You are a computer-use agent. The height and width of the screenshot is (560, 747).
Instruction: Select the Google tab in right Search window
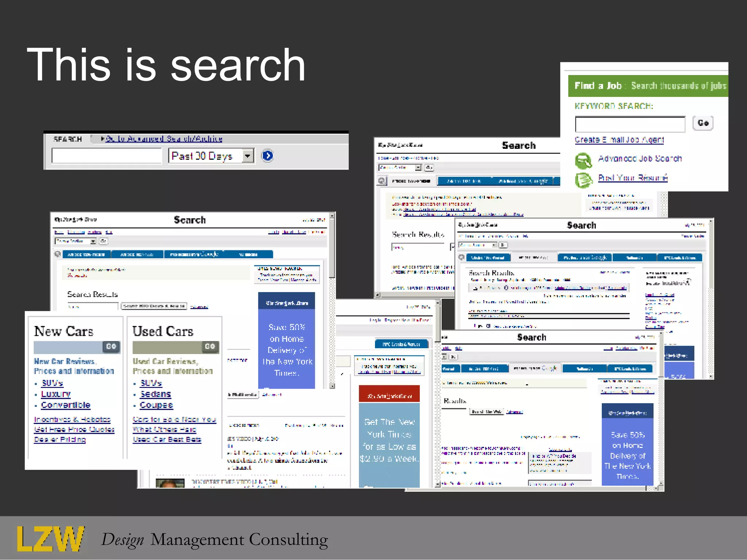[585, 258]
